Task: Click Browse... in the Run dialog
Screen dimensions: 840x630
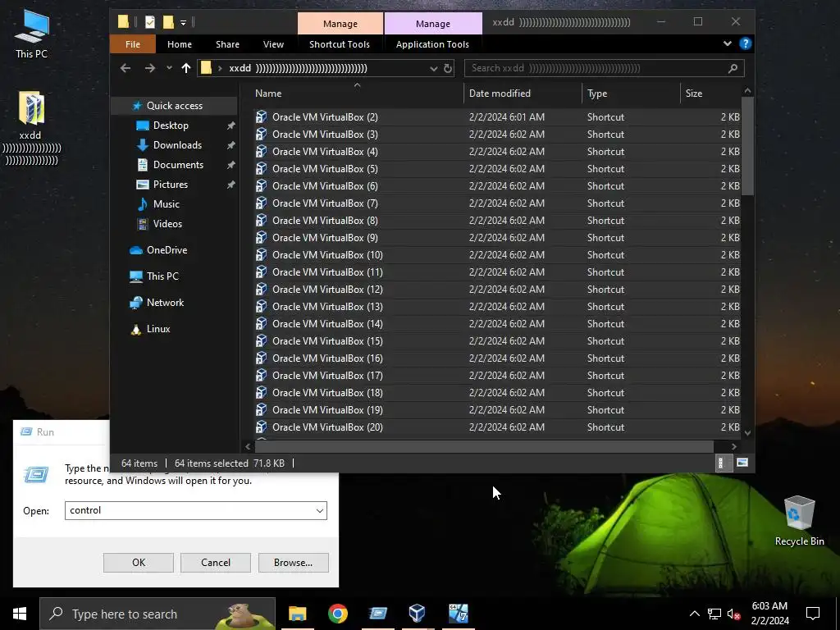Action: click(293, 563)
